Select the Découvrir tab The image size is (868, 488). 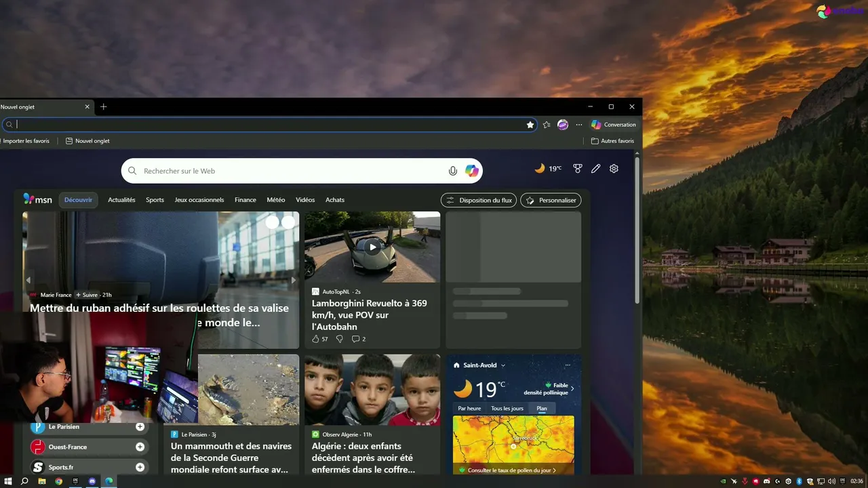78,200
